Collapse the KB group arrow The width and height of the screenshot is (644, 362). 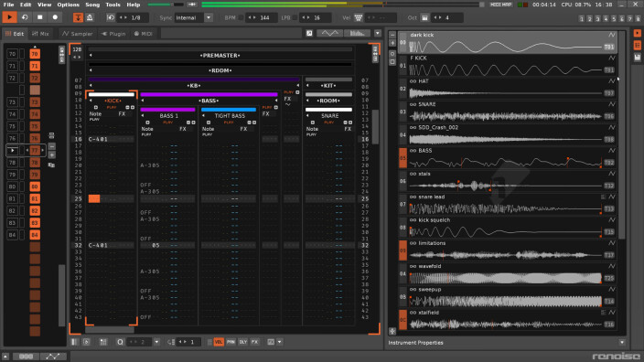click(91, 85)
